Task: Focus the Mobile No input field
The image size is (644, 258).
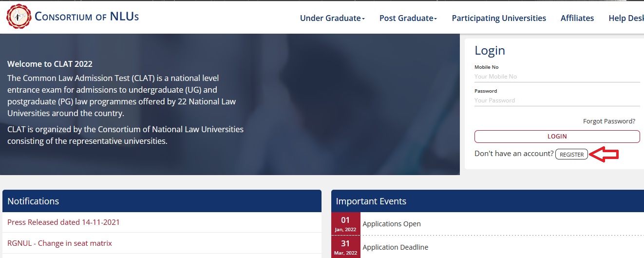Action: click(x=557, y=77)
